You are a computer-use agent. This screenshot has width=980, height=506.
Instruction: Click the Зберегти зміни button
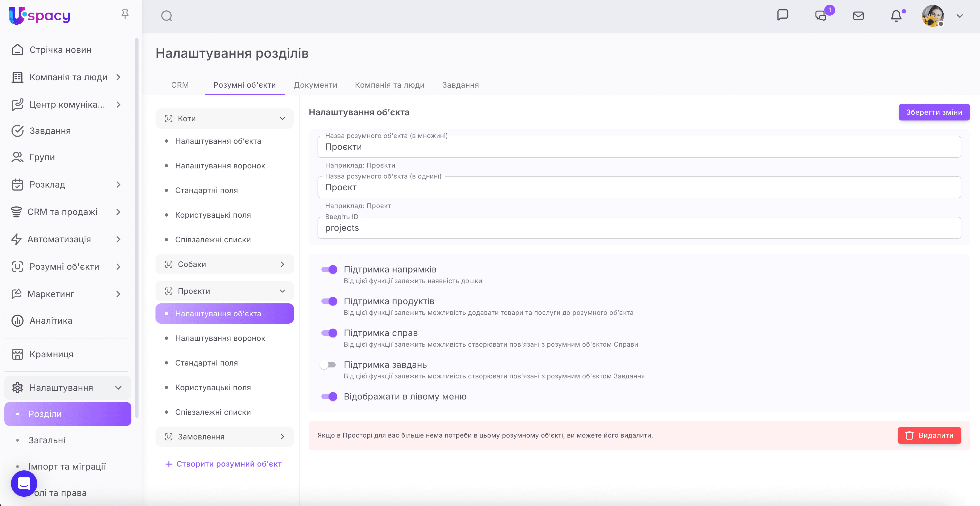(933, 112)
